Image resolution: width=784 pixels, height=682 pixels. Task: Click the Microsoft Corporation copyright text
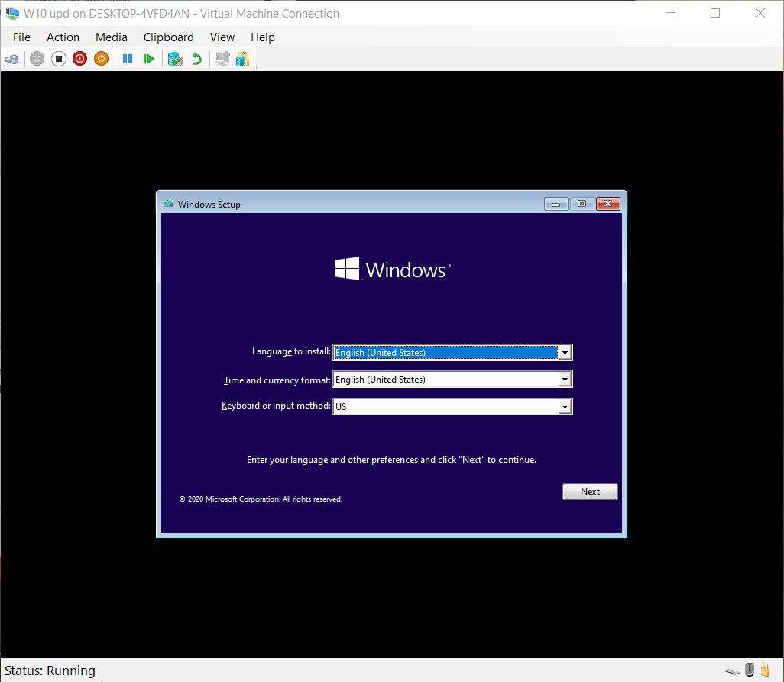pyautogui.click(x=261, y=499)
